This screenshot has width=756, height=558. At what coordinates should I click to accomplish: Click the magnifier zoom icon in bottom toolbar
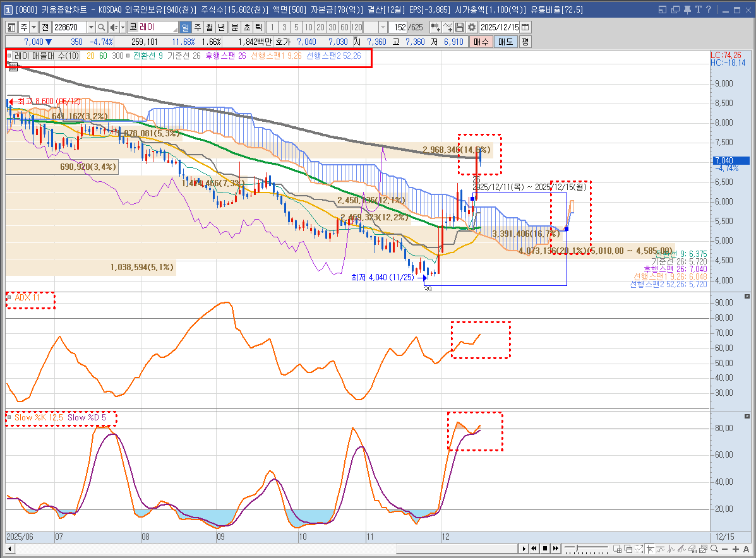tap(714, 549)
